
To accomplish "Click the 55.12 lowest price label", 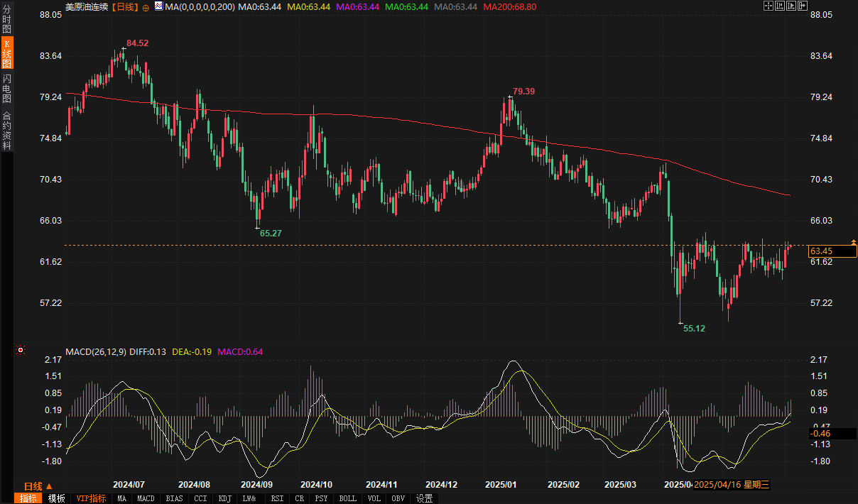I will (694, 328).
